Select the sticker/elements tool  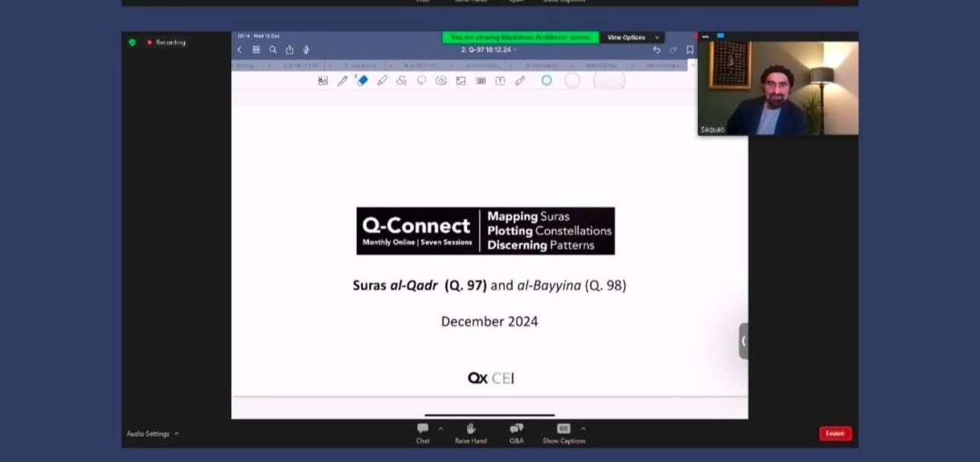tap(441, 81)
